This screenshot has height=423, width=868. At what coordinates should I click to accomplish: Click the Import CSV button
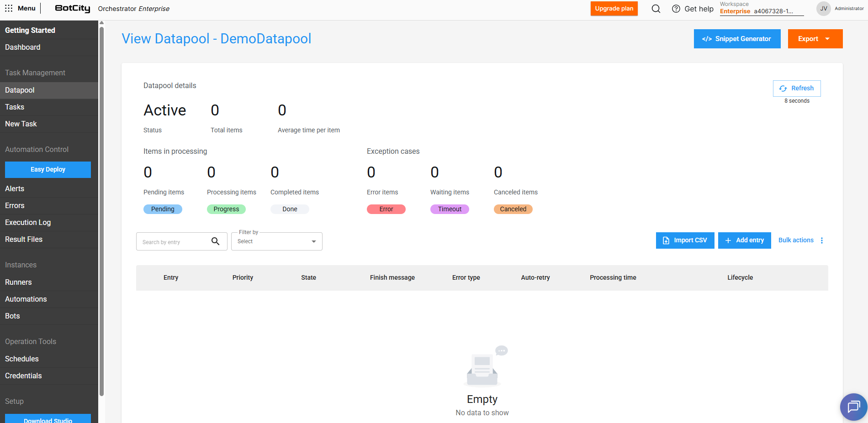pos(685,240)
